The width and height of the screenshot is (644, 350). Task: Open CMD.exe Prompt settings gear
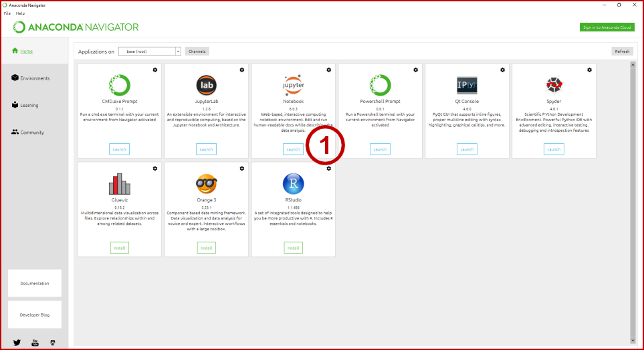[155, 70]
